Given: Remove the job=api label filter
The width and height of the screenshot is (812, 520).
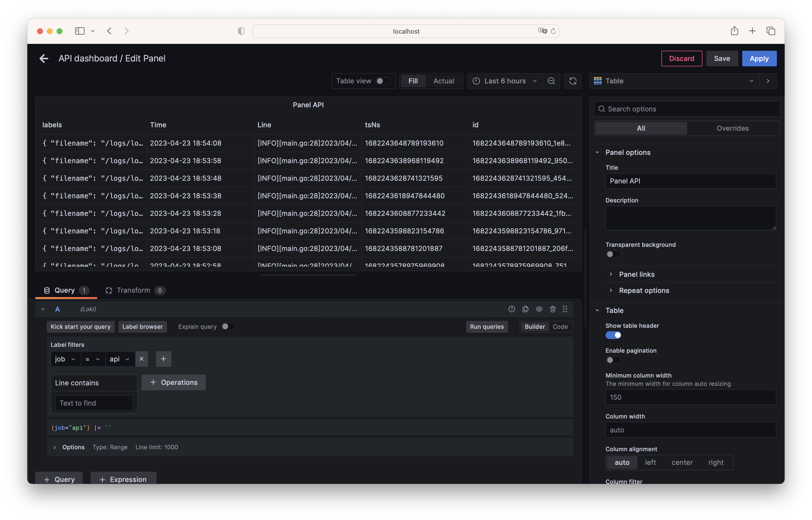Looking at the screenshot, I should pyautogui.click(x=142, y=359).
